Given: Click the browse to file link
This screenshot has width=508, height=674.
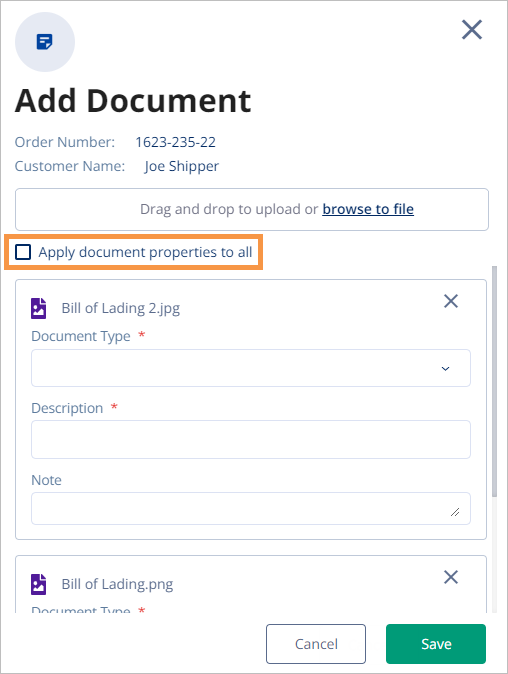Looking at the screenshot, I should tap(368, 209).
